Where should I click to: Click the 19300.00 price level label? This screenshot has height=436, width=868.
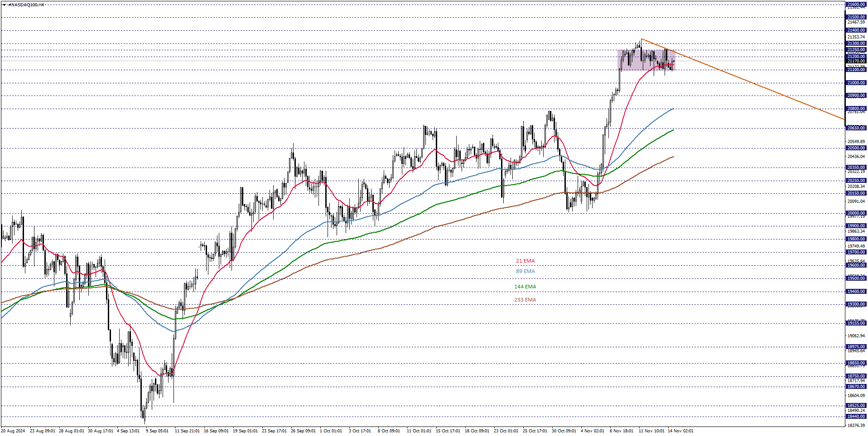point(856,304)
